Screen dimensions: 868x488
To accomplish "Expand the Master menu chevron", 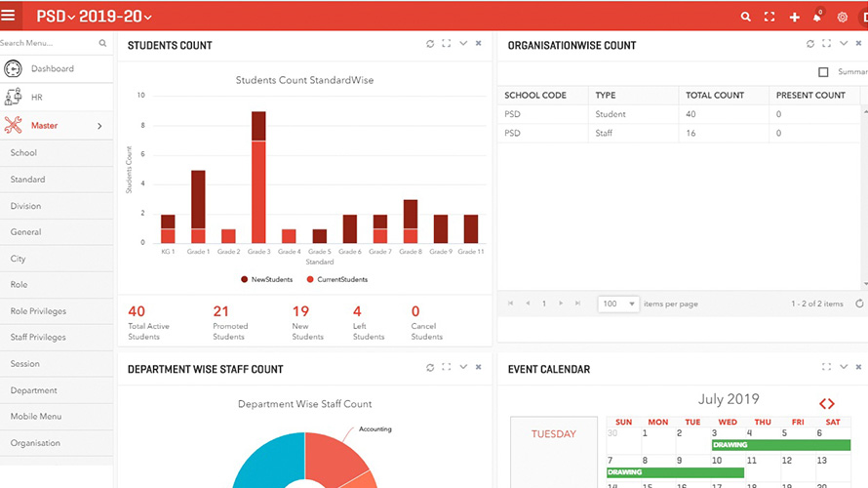I will pyautogui.click(x=99, y=126).
